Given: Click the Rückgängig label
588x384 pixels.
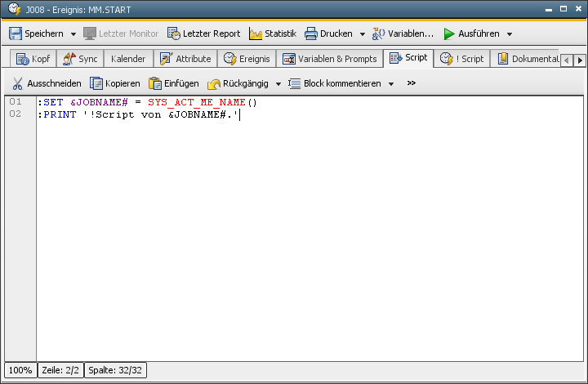Looking at the screenshot, I should click(246, 83).
